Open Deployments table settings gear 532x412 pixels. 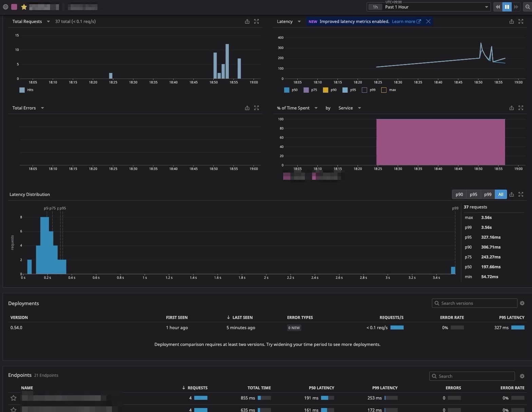(x=522, y=303)
